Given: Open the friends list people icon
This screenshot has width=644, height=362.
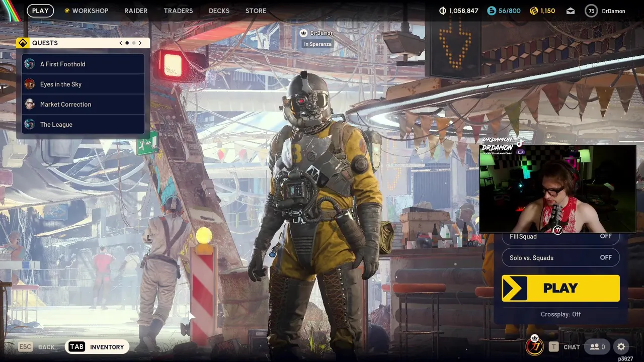Looking at the screenshot, I should click(x=598, y=347).
